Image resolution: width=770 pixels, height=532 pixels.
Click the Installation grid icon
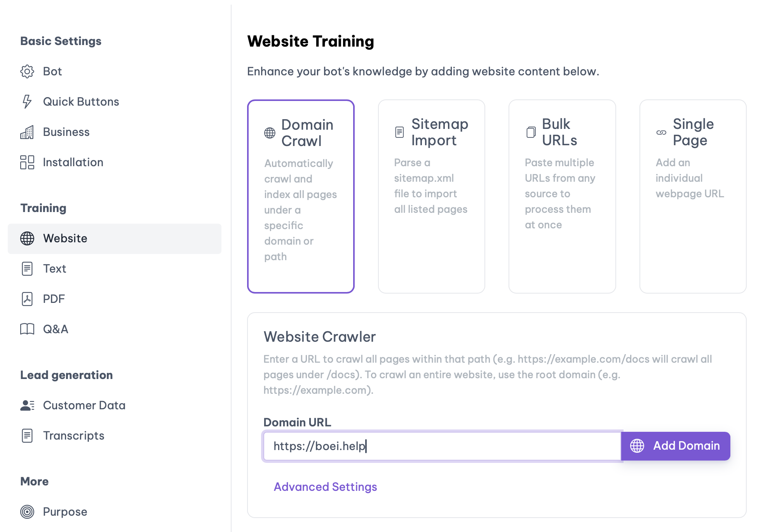point(27,162)
